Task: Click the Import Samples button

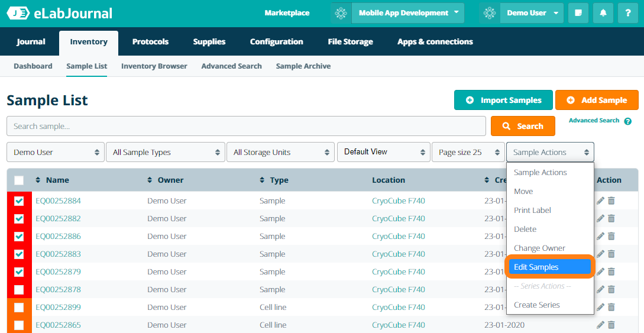Action: coord(503,101)
